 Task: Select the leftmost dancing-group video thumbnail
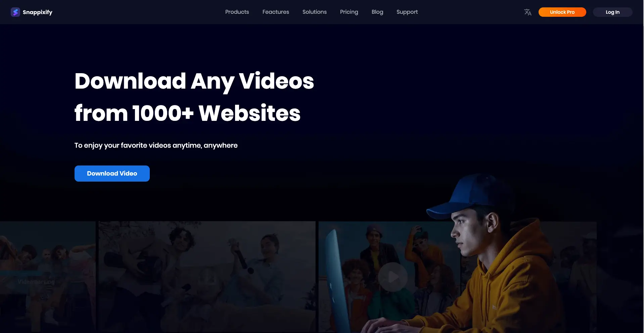47,255
